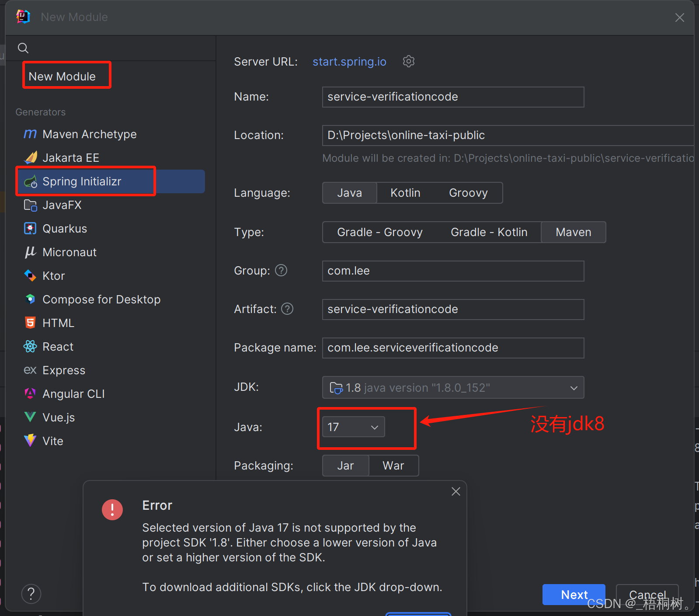Click the Next button

(574, 595)
